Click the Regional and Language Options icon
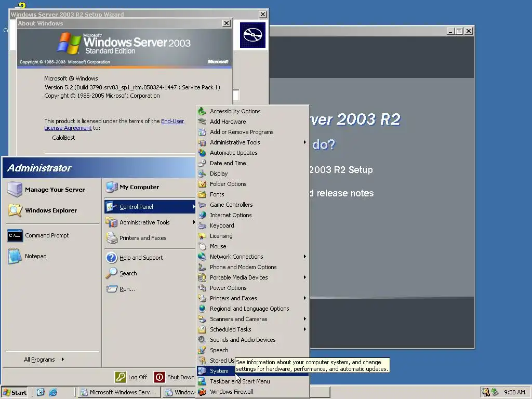This screenshot has width=532, height=399. (202, 309)
